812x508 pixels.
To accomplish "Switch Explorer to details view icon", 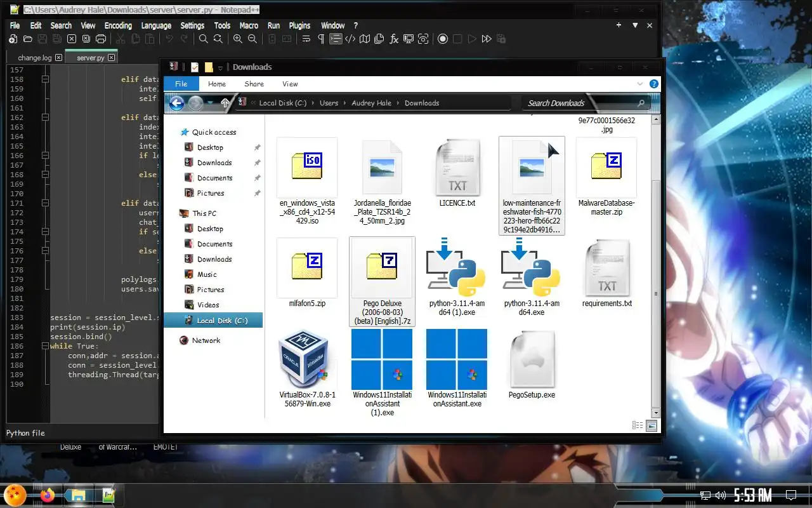I will pyautogui.click(x=637, y=425).
